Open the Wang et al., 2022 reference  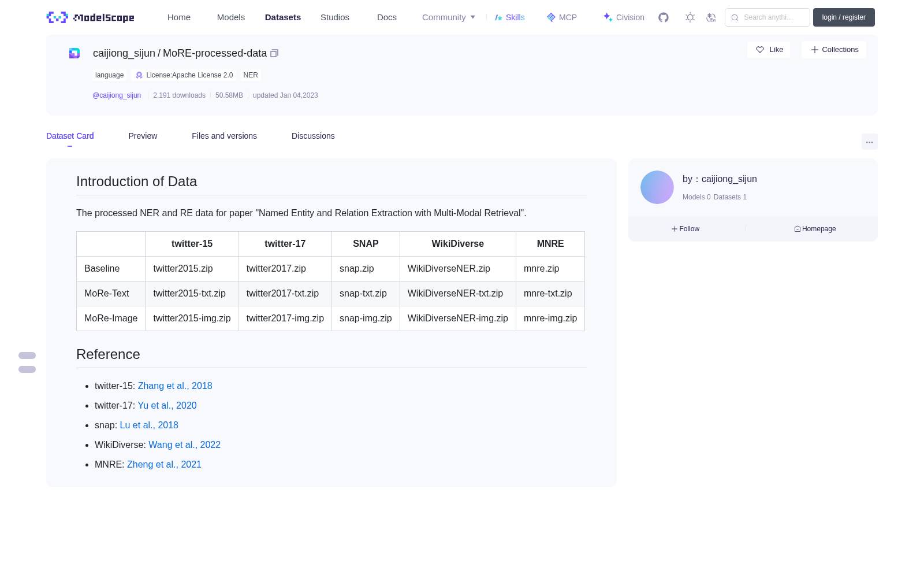185,444
